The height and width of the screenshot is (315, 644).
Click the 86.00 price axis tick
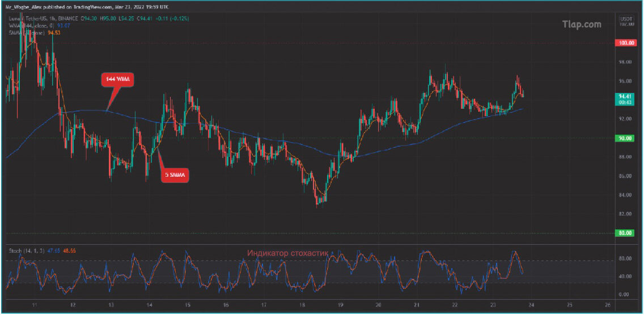click(625, 176)
